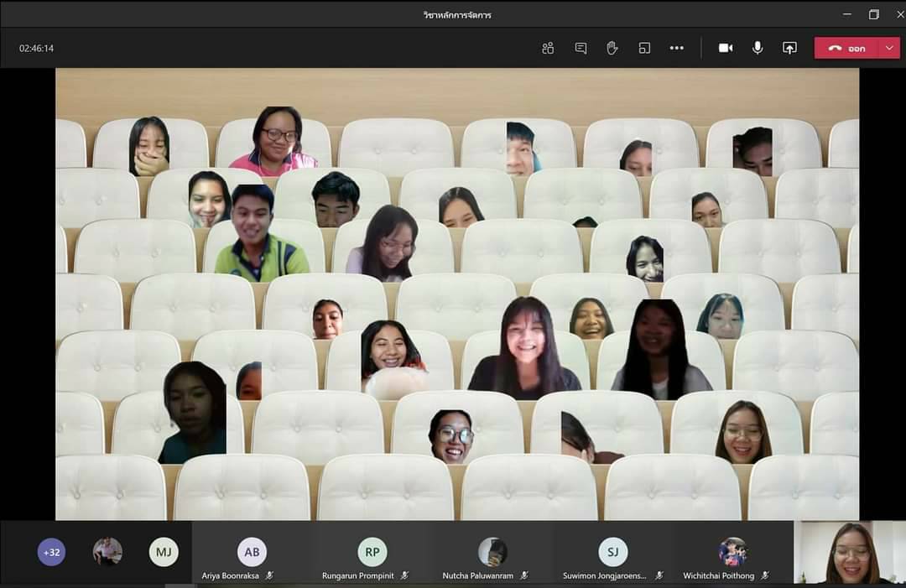Share your screen with the share icon
Image resolution: width=906 pixels, height=588 pixels.
tap(789, 49)
